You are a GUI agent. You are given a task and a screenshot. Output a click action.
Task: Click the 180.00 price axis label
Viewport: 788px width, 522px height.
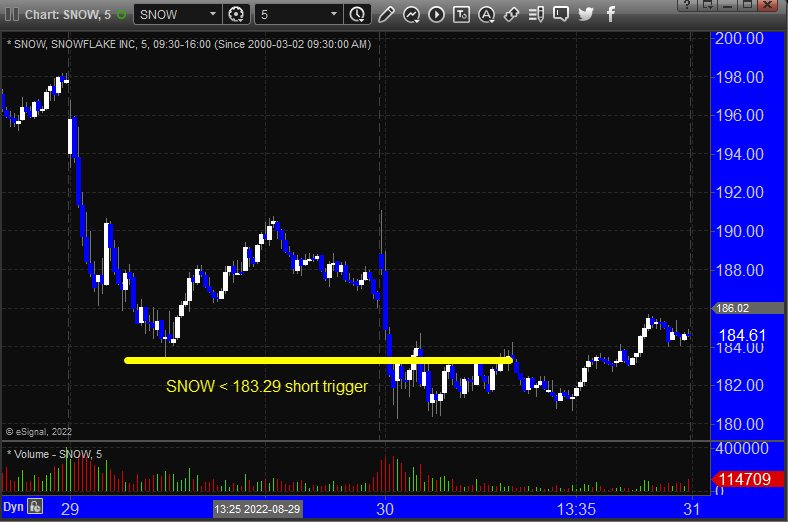(739, 424)
